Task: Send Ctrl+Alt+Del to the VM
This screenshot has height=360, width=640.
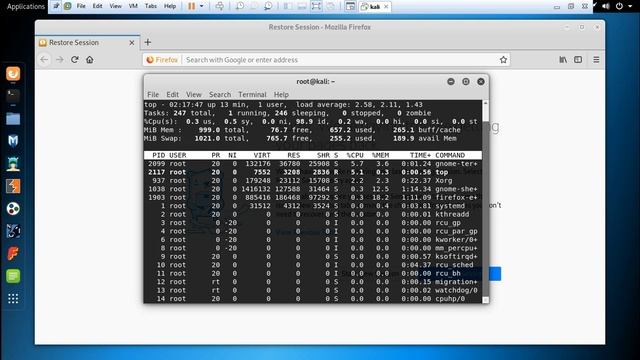Action: (220, 6)
